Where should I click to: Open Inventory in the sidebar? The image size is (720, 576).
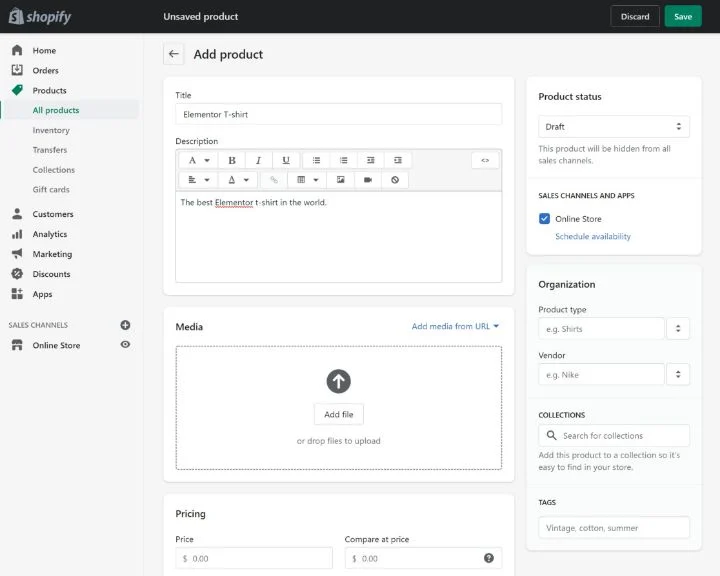coord(51,130)
